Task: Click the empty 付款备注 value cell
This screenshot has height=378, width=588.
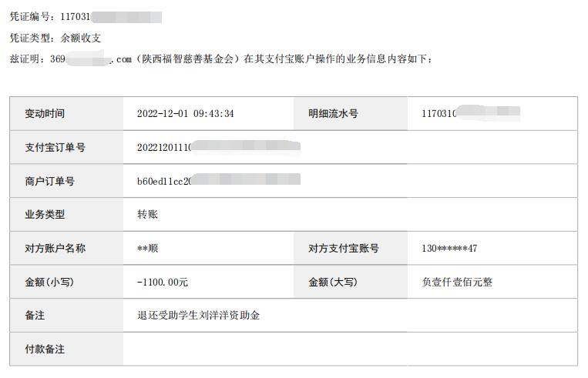Action: [x=350, y=349]
